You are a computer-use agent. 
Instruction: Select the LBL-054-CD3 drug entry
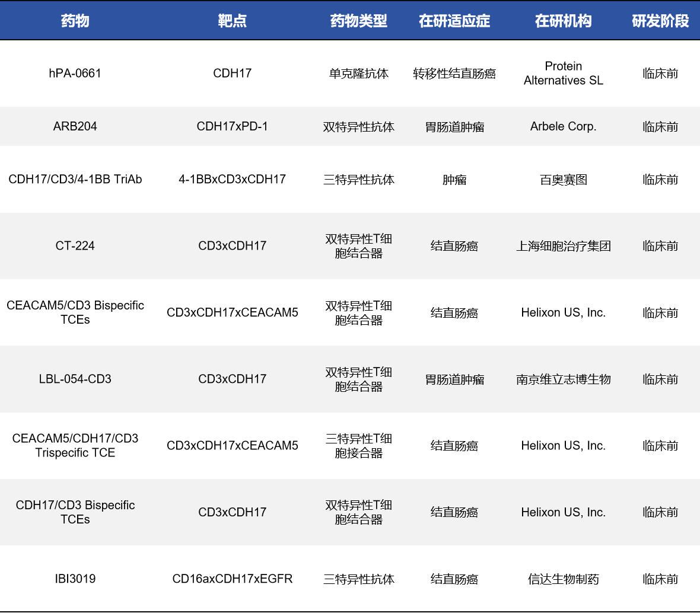(75, 379)
